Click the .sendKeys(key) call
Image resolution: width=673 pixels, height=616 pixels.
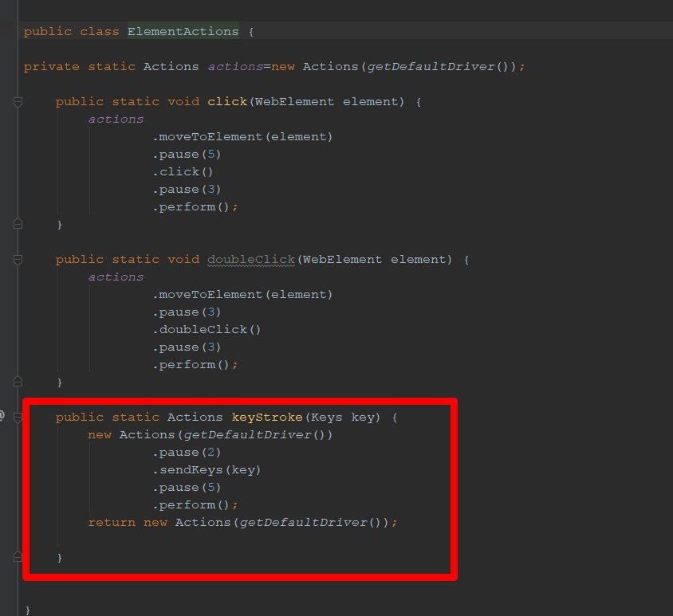click(x=207, y=470)
